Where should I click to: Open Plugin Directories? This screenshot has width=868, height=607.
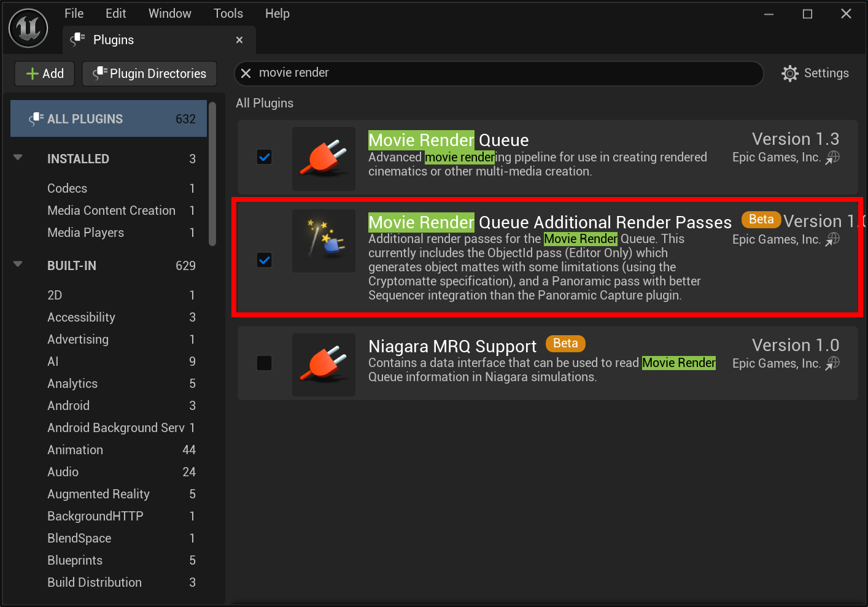click(149, 74)
